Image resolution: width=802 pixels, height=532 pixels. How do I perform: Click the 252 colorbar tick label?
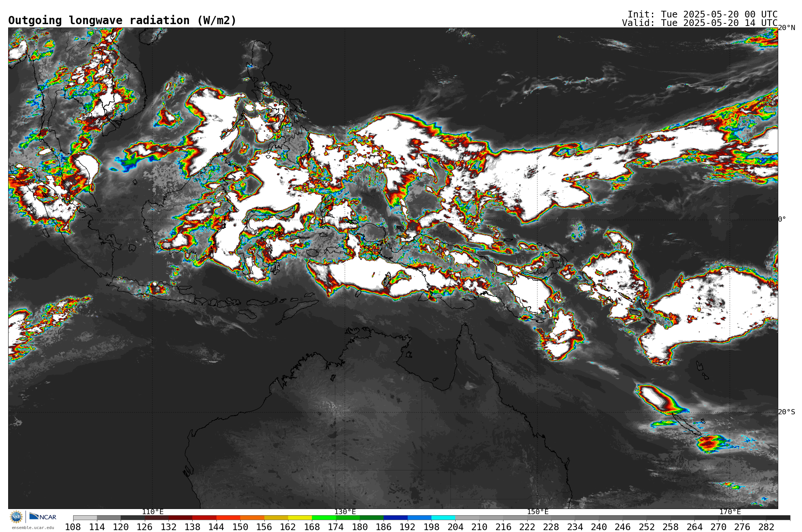[647, 527]
